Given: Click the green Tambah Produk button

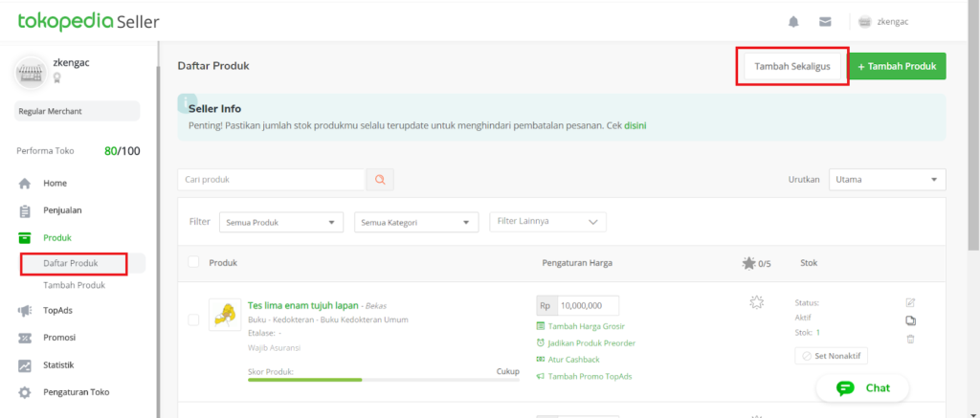Looking at the screenshot, I should click(897, 66).
